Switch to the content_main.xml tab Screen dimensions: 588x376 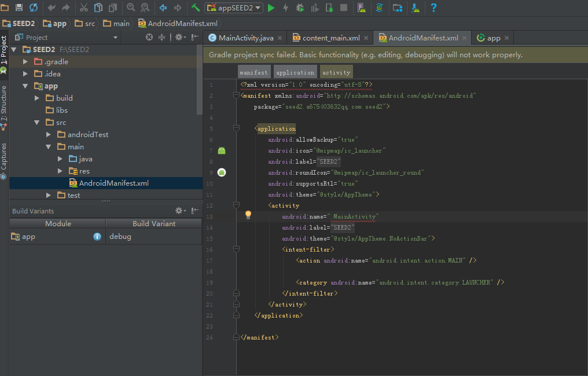click(x=330, y=38)
